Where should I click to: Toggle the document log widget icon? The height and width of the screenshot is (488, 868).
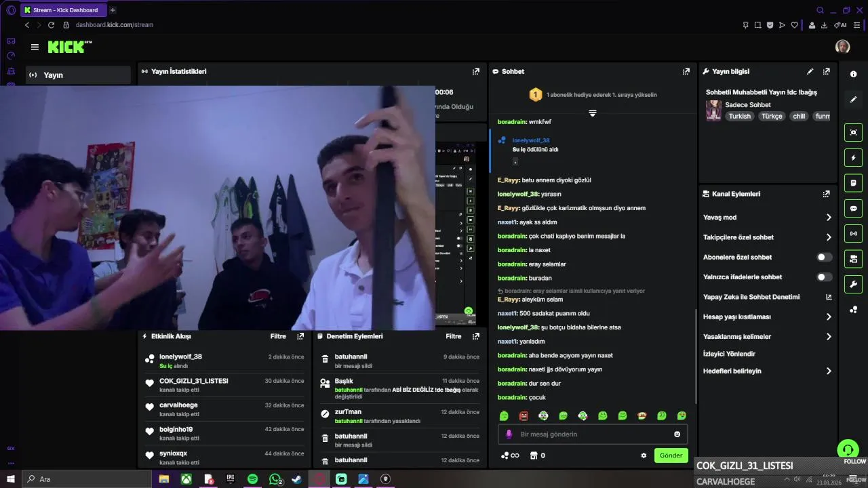853,183
